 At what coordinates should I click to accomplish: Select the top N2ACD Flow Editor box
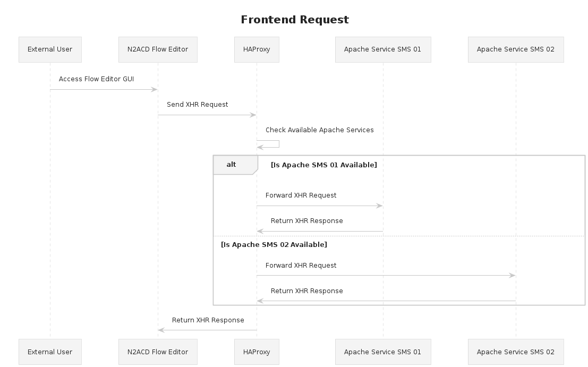click(158, 49)
